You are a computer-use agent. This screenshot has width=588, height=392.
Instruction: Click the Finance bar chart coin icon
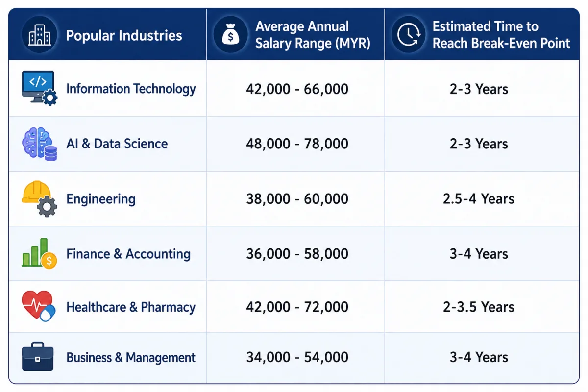click(x=39, y=254)
